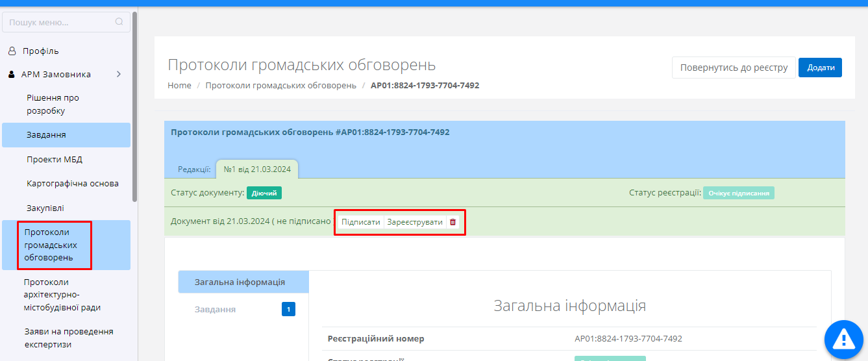Click Протоколи громадських обговорень breadcrumb link
868x361 pixels.
coord(280,85)
